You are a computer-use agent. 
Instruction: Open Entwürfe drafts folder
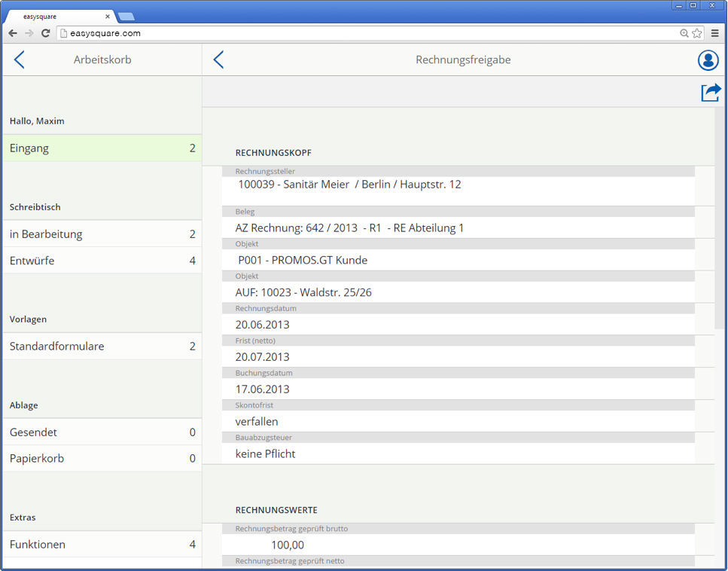coord(102,261)
